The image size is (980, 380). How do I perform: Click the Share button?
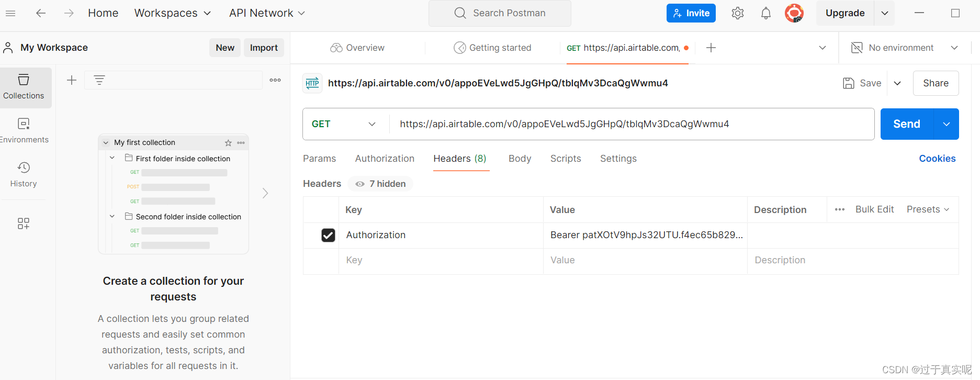(936, 83)
